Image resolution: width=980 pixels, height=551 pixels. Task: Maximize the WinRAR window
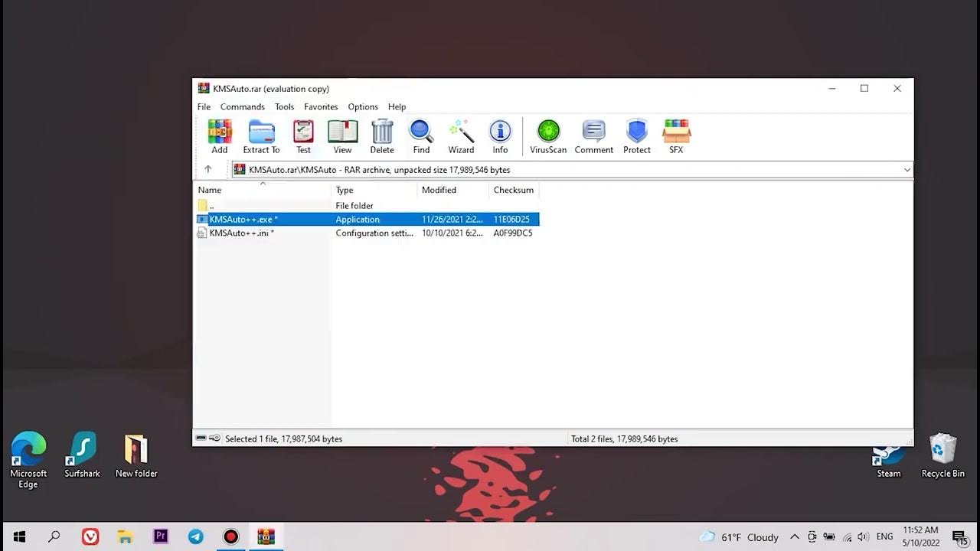[864, 89]
